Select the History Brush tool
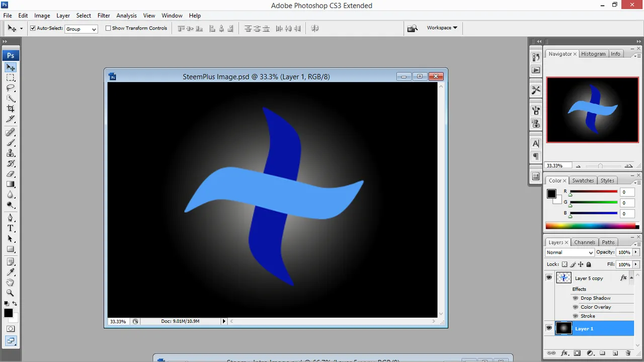Viewport: 644px width, 362px height. (11, 163)
